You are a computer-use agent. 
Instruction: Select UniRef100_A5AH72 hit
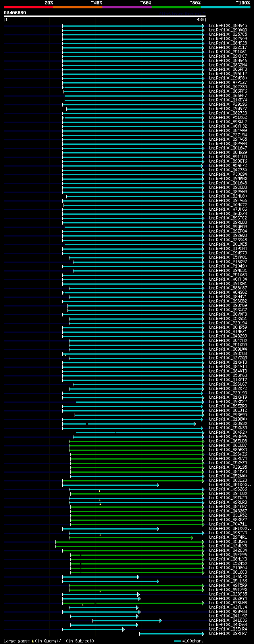pyautogui.click(x=228, y=166)
